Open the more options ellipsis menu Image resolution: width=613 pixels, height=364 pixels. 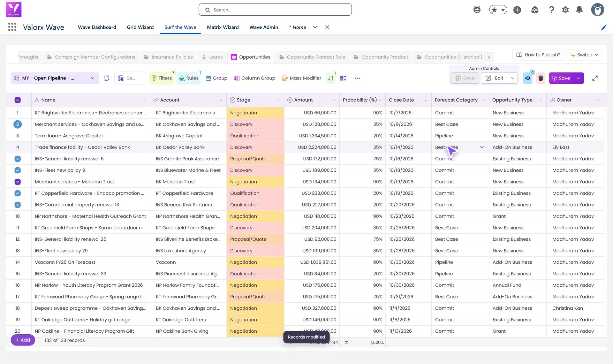click(x=357, y=78)
